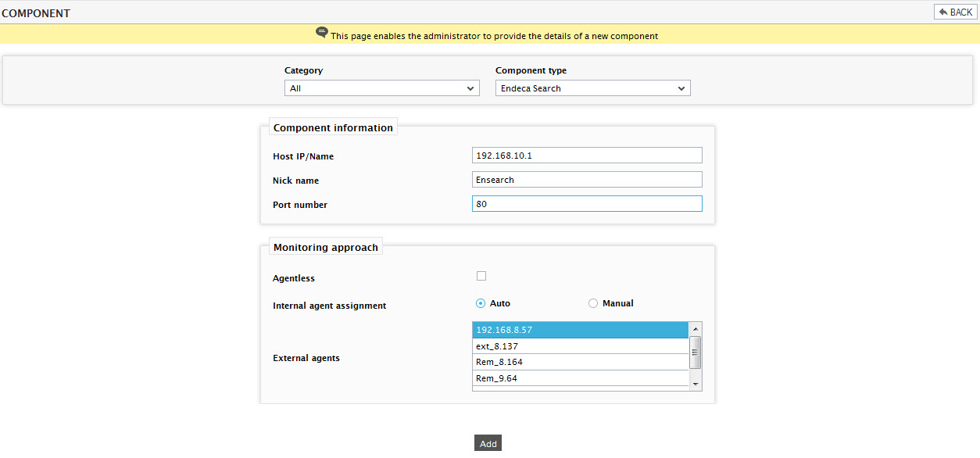Image resolution: width=980 pixels, height=458 pixels.
Task: Click the BACK button
Action: tap(955, 12)
